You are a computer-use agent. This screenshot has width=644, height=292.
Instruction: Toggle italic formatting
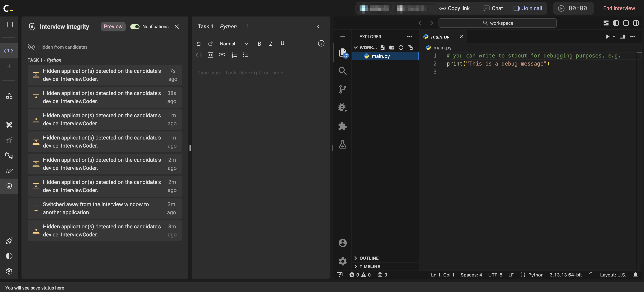(271, 44)
